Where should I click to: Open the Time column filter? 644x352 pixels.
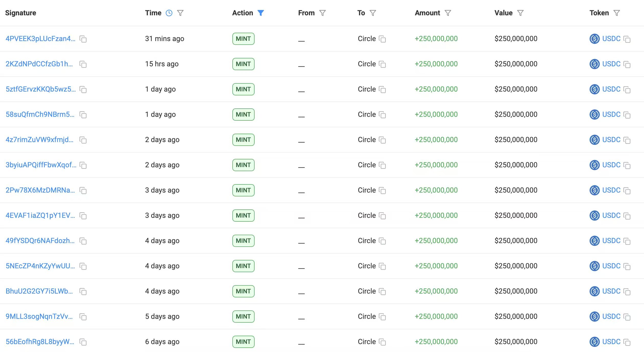click(x=180, y=13)
